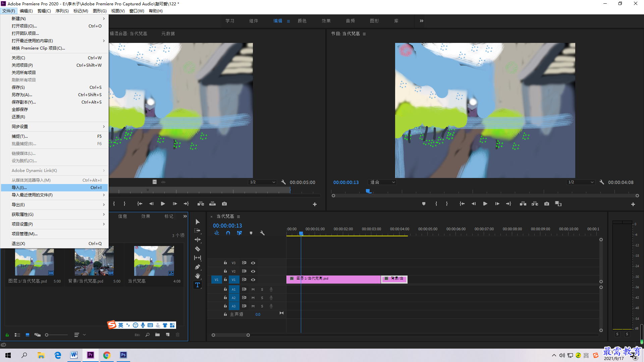Image resolution: width=644 pixels, height=362 pixels.
Task: Toggle V2 track output eye
Action: click(x=253, y=271)
